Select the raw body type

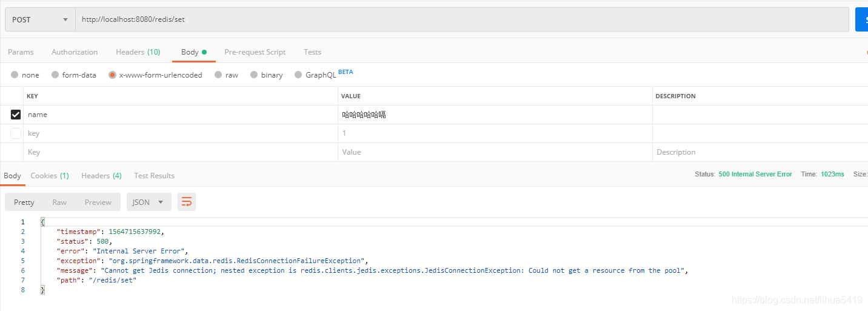(226, 75)
